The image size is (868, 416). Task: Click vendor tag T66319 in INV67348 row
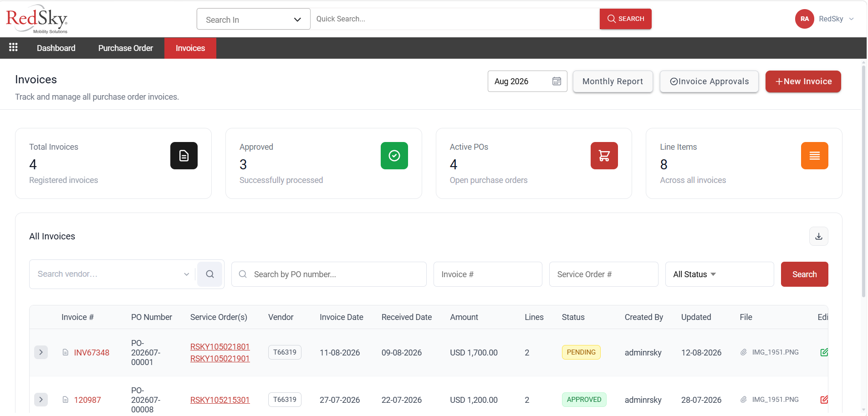pos(285,352)
